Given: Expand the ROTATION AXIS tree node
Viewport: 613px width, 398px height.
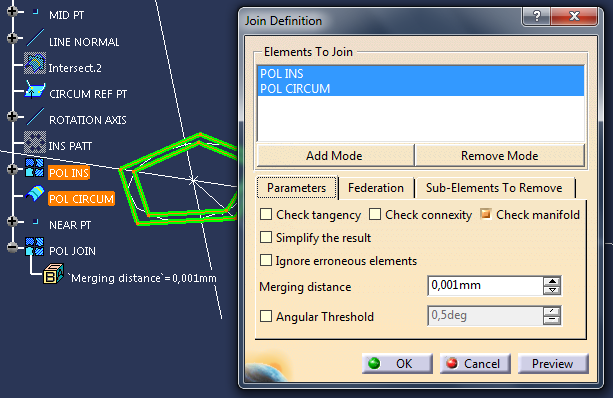Looking at the screenshot, I should 12,116.
